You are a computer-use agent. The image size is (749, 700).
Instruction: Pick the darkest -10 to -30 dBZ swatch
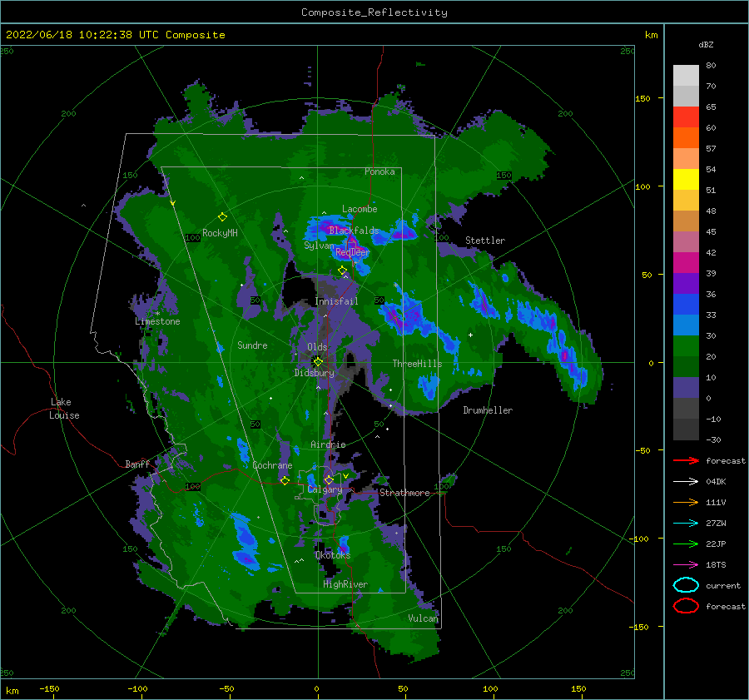point(686,429)
